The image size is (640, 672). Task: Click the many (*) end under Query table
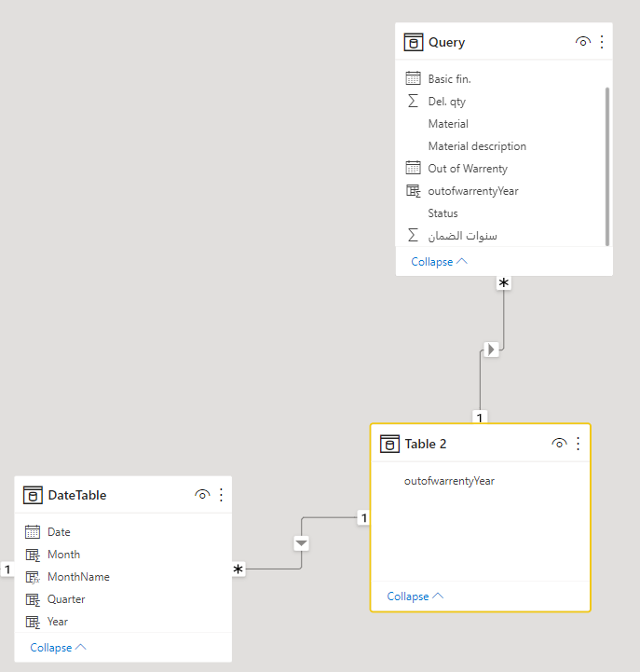coord(503,282)
